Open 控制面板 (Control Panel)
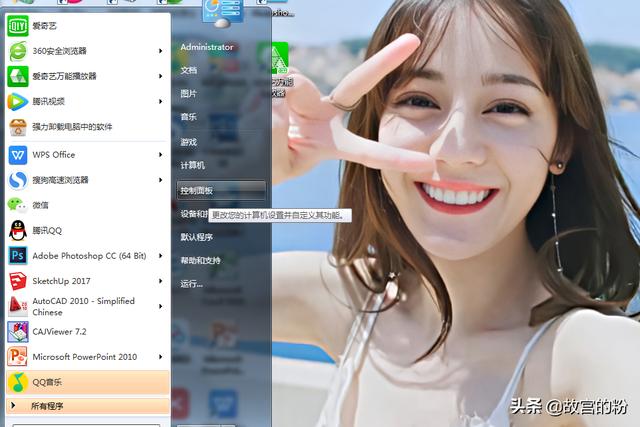 coord(196,190)
